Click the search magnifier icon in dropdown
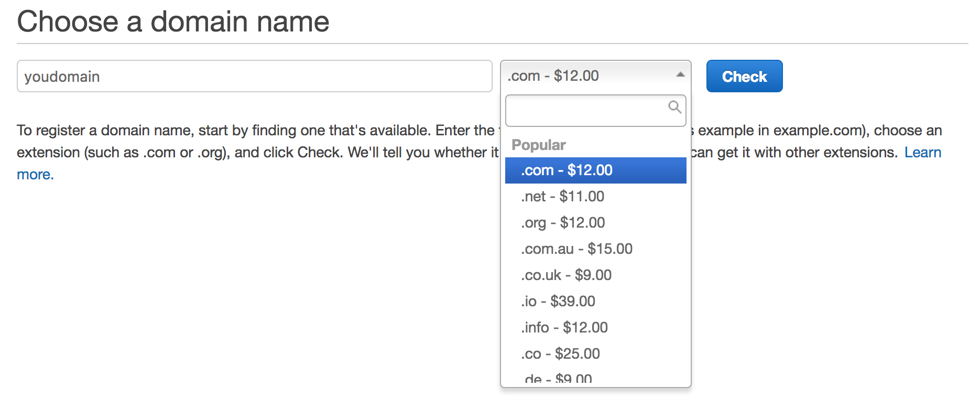Viewport: 980px width, 408px height. [674, 108]
